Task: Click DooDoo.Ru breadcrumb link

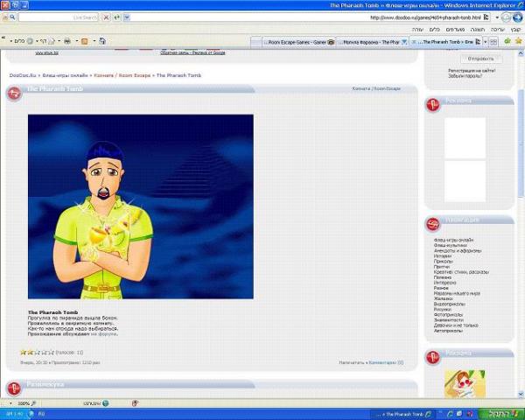Action: (23, 75)
